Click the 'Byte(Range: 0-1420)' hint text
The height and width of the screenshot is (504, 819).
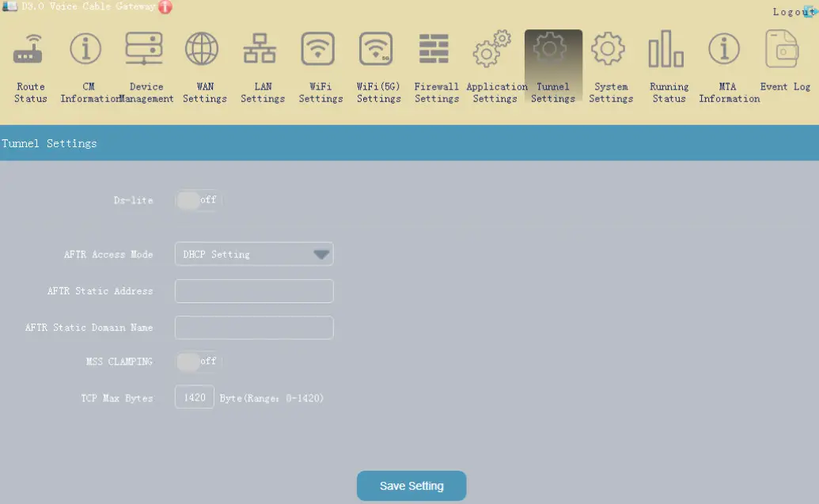271,398
